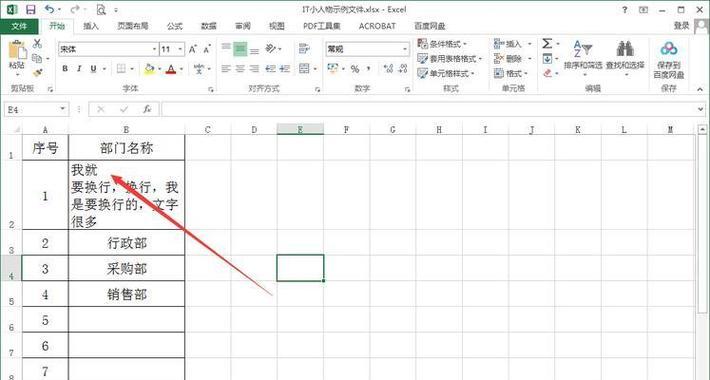The image size is (710, 380).
Task: Switch to the Formulas (公式) tab
Action: click(x=174, y=26)
